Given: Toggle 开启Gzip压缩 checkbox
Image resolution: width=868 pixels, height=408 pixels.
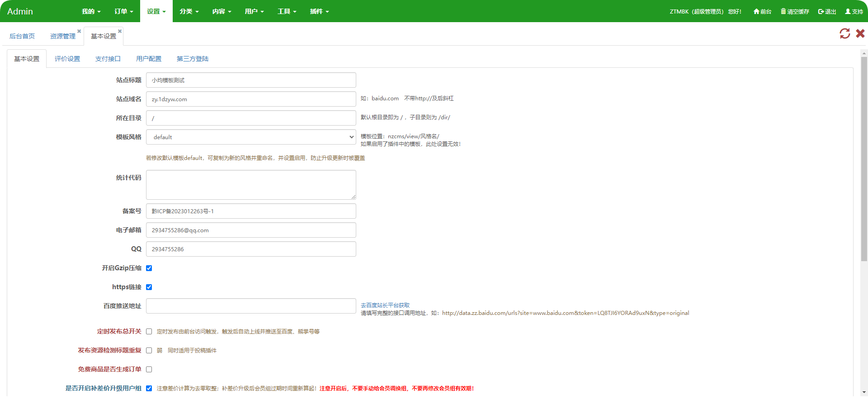Looking at the screenshot, I should (149, 268).
